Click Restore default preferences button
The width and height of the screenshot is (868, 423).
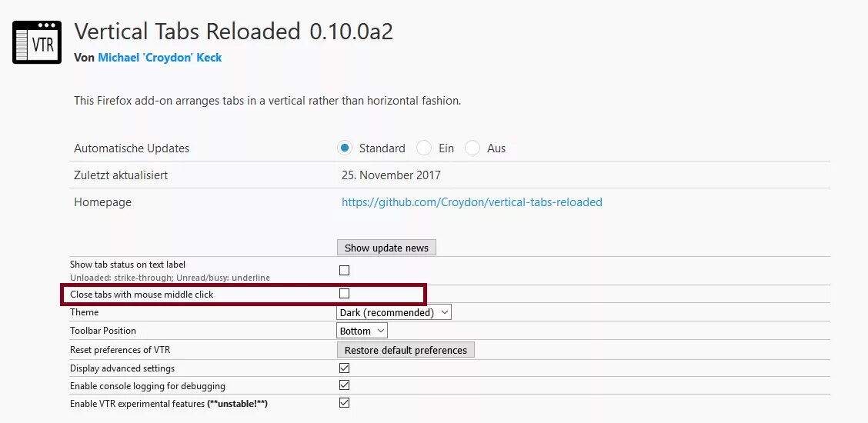click(406, 350)
